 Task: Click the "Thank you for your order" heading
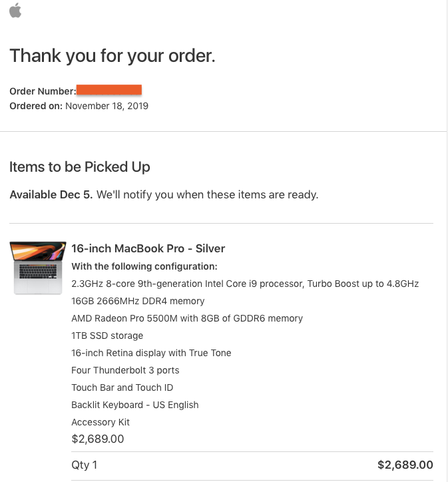click(x=112, y=56)
